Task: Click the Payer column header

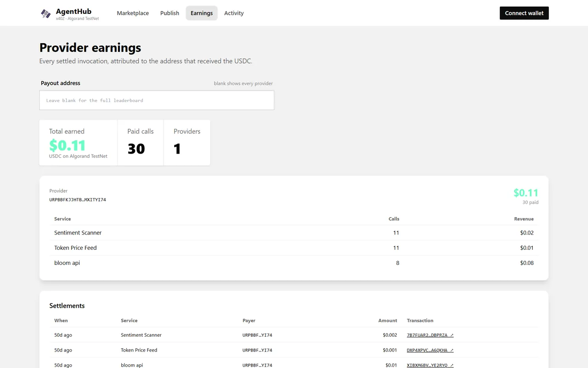Action: coord(249,321)
